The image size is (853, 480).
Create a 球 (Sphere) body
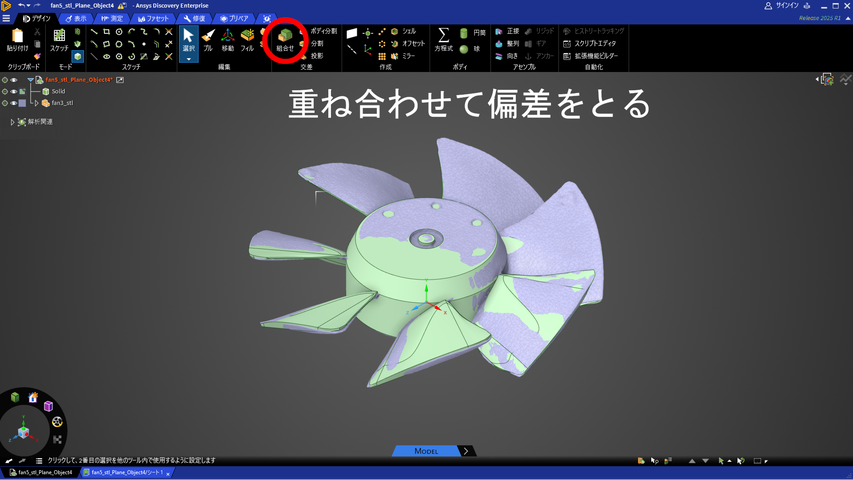click(469, 49)
